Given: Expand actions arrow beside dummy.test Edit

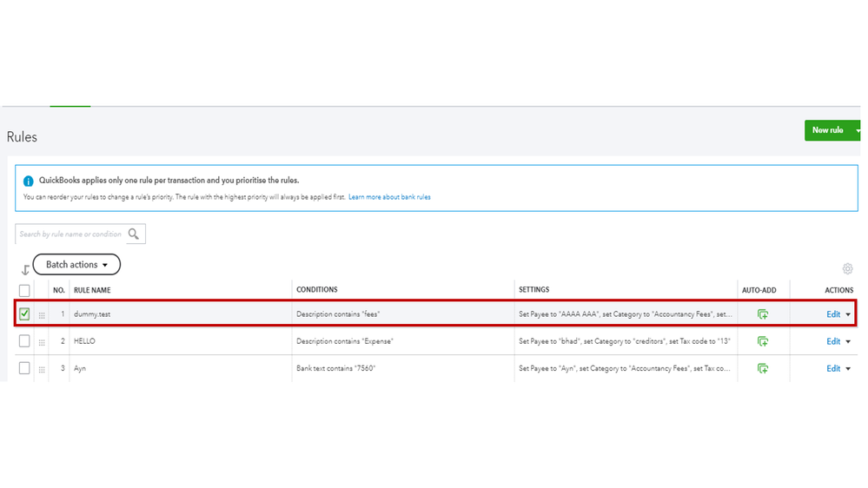Looking at the screenshot, I should click(848, 315).
